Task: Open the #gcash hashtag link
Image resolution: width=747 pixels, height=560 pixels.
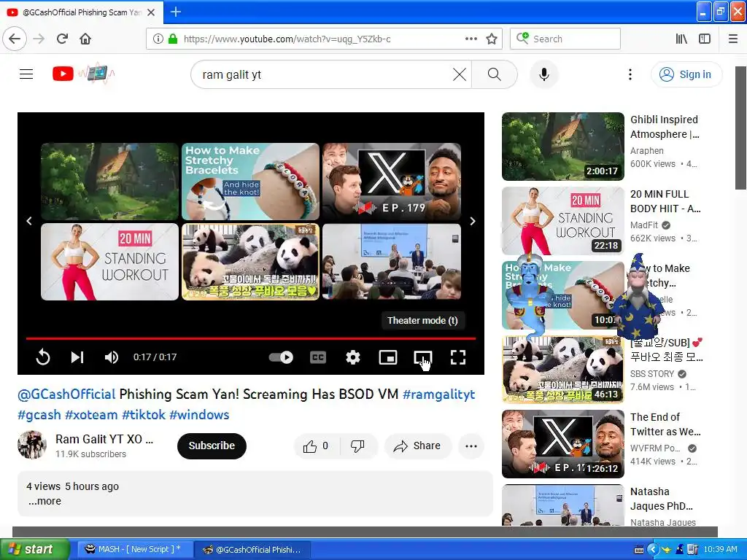Action: coord(39,415)
